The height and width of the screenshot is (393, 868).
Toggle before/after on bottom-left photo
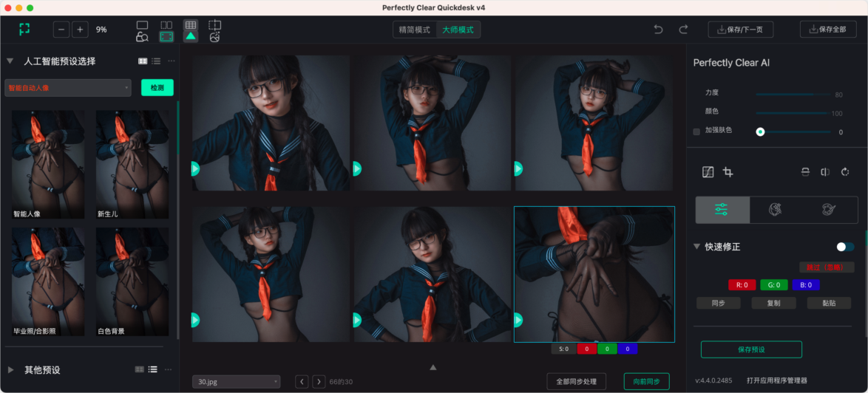195,319
